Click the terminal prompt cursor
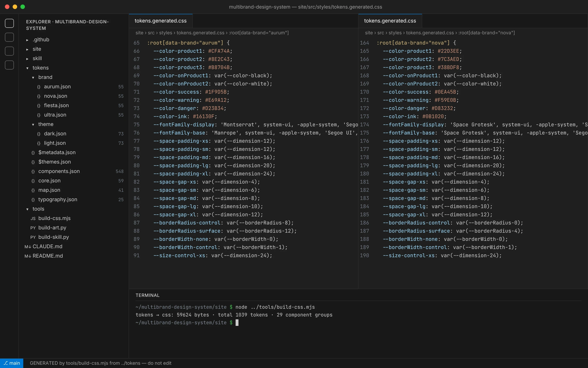The image size is (588, 368). (237, 323)
